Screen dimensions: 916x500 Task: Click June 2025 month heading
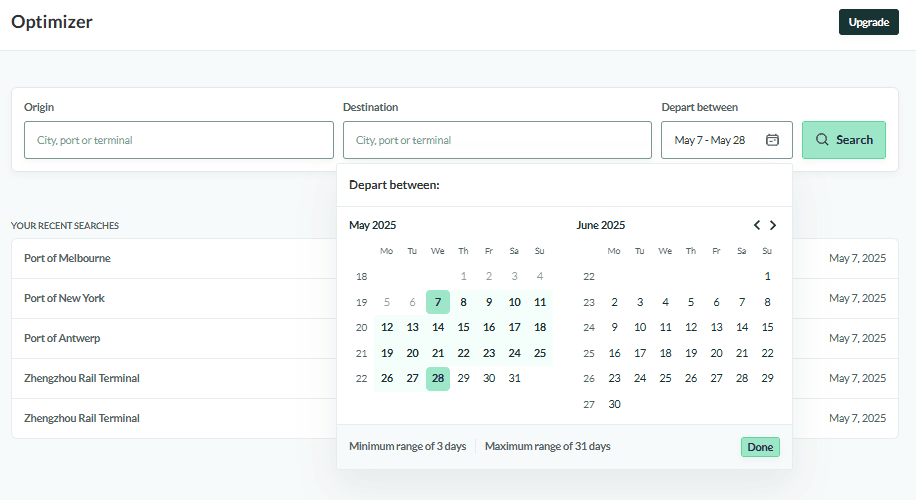601,225
